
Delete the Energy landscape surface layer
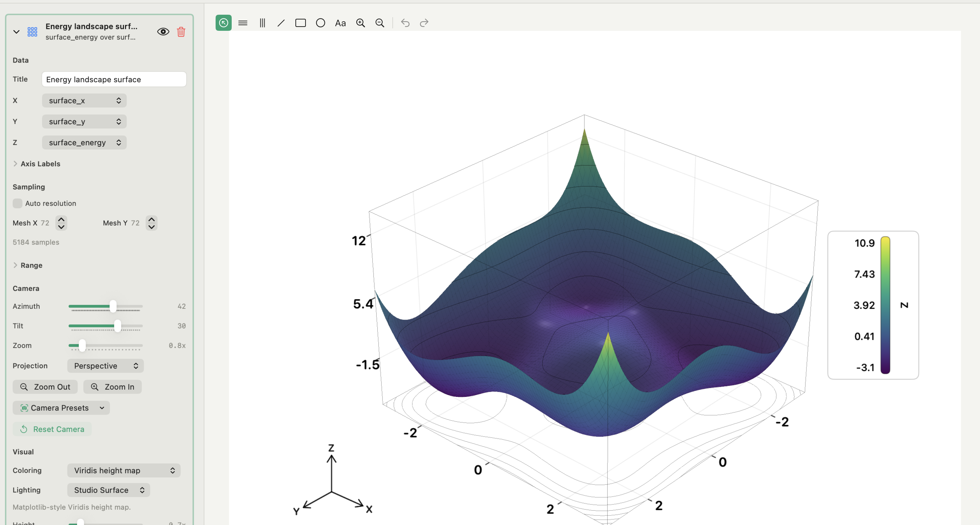181,32
